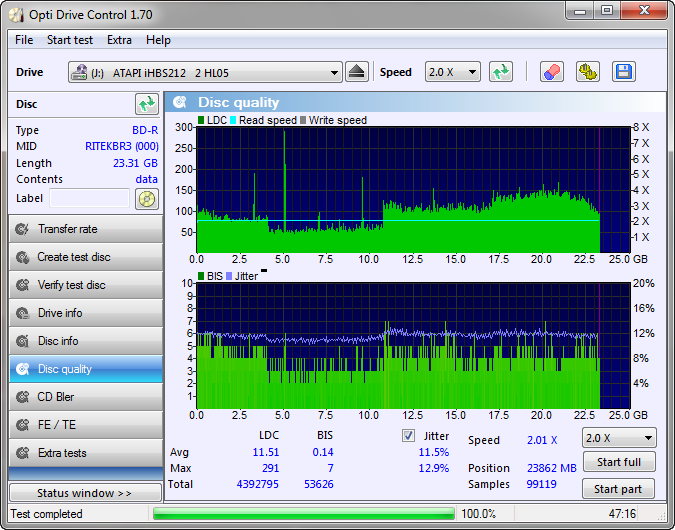Switch to Verify test disc panel
Image resolution: width=675 pixels, height=530 pixels.
86,285
